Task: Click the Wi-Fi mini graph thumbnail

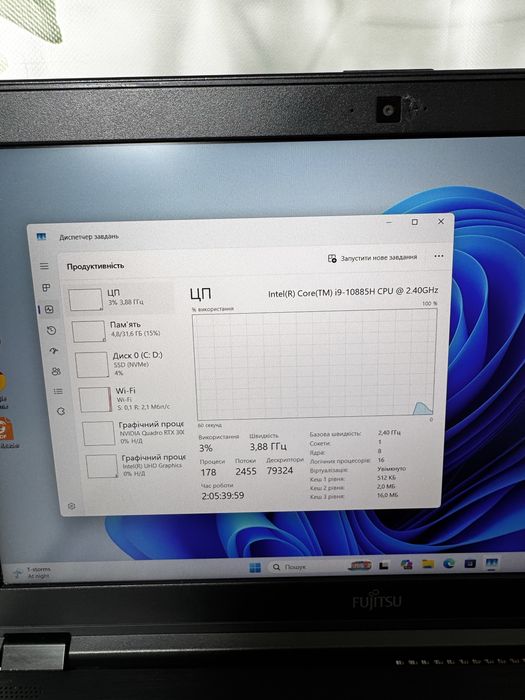Action: tap(95, 400)
